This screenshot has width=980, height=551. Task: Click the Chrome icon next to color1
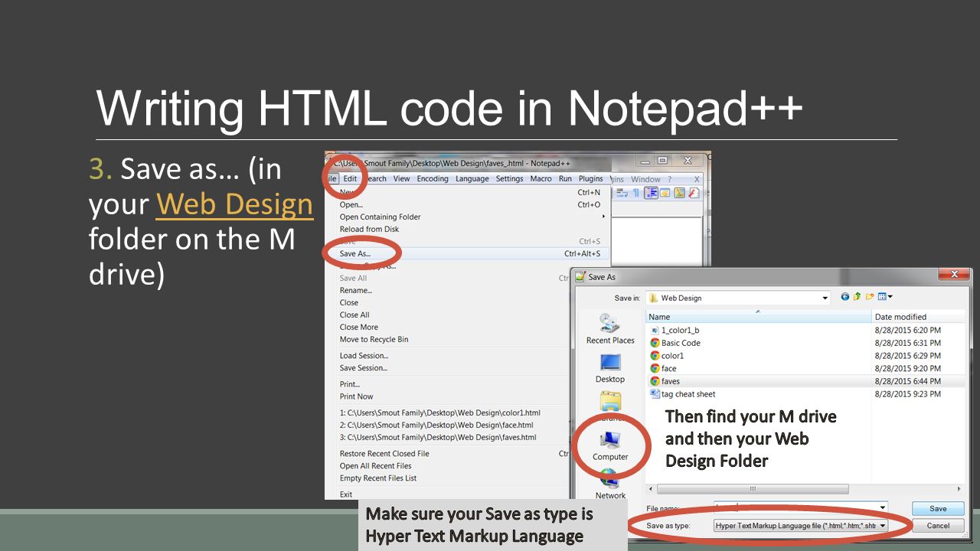point(655,356)
